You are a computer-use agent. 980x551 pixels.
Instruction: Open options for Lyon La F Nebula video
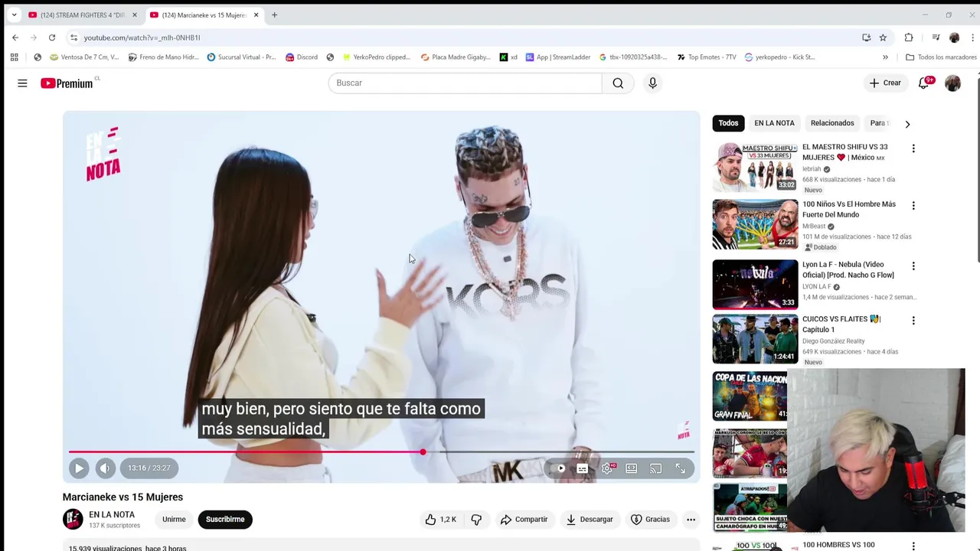point(913,266)
